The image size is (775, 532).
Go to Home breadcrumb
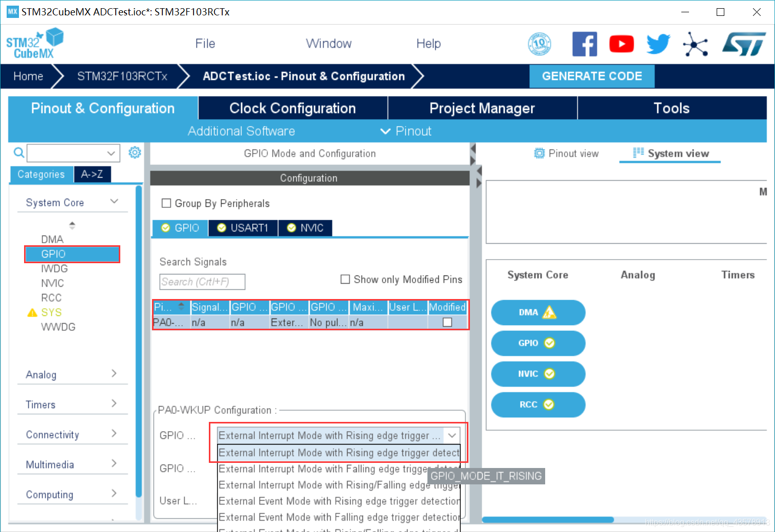tap(28, 76)
